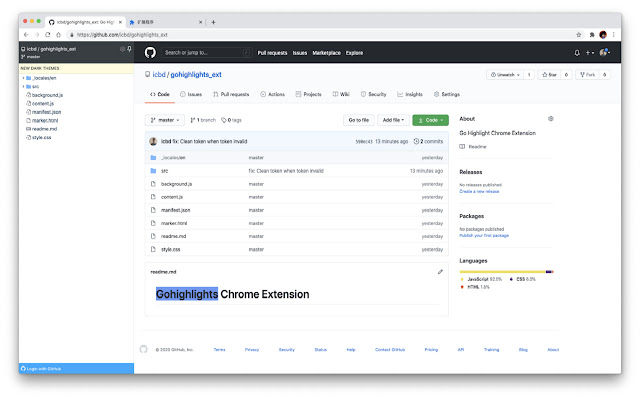
Task: Open the user avatar menu in GitHub header
Action: [604, 52]
